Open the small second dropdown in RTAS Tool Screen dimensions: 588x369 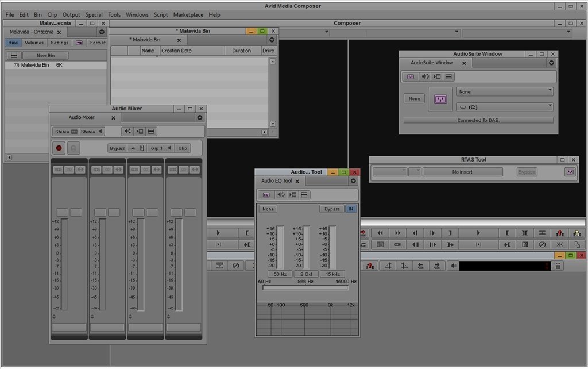tap(415, 172)
